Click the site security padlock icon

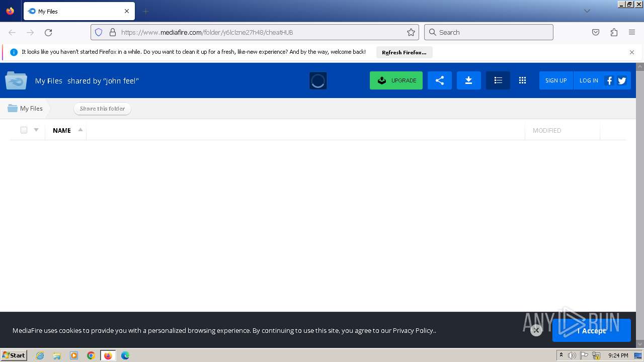pos(113,32)
